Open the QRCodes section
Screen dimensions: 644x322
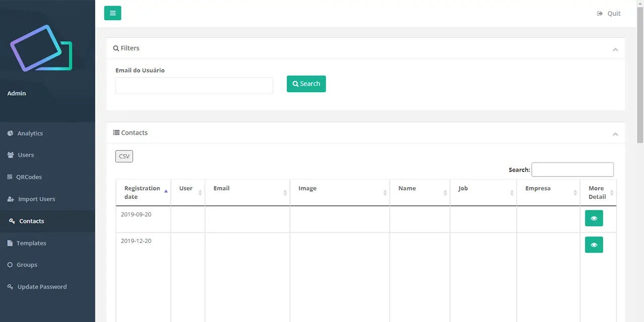[29, 177]
